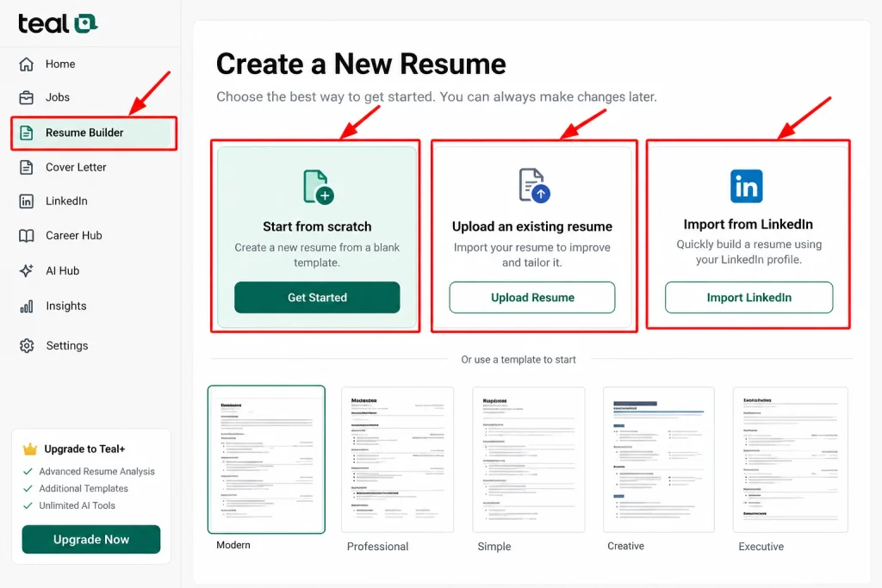Click the Modern template label
The image size is (882, 588).
pos(233,545)
